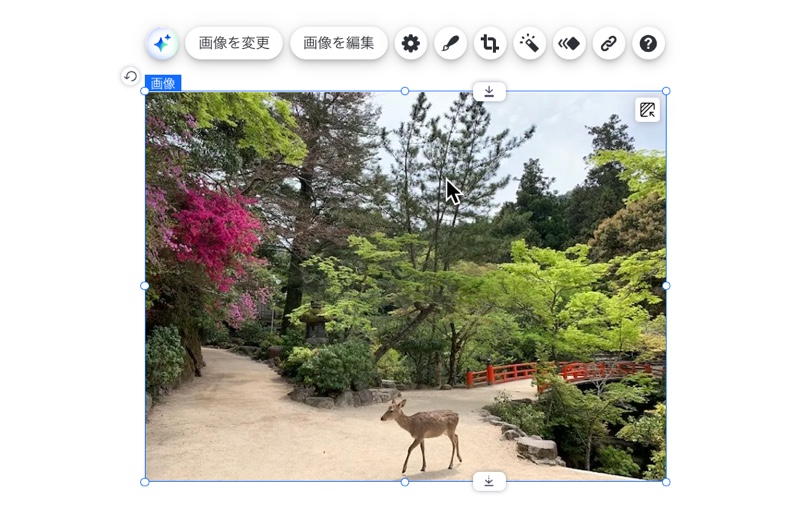Click the top-right resize handle
Screen dimensions: 800x510
pyautogui.click(x=666, y=91)
